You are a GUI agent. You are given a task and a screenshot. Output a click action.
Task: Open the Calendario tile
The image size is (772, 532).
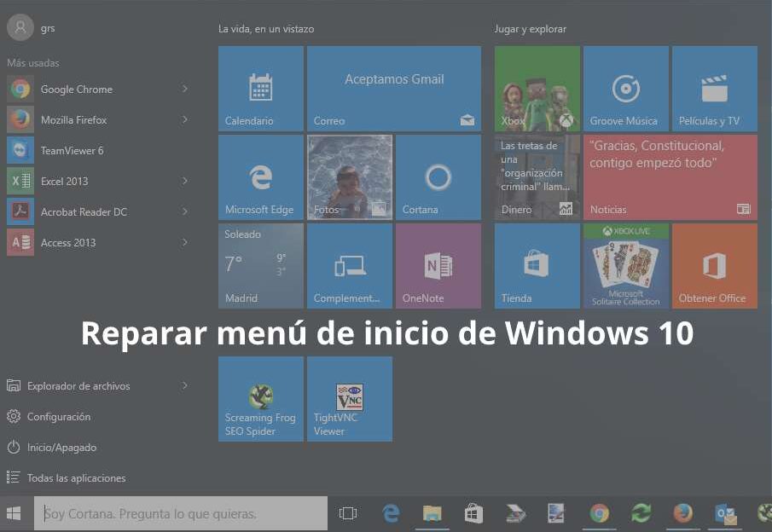point(261,89)
